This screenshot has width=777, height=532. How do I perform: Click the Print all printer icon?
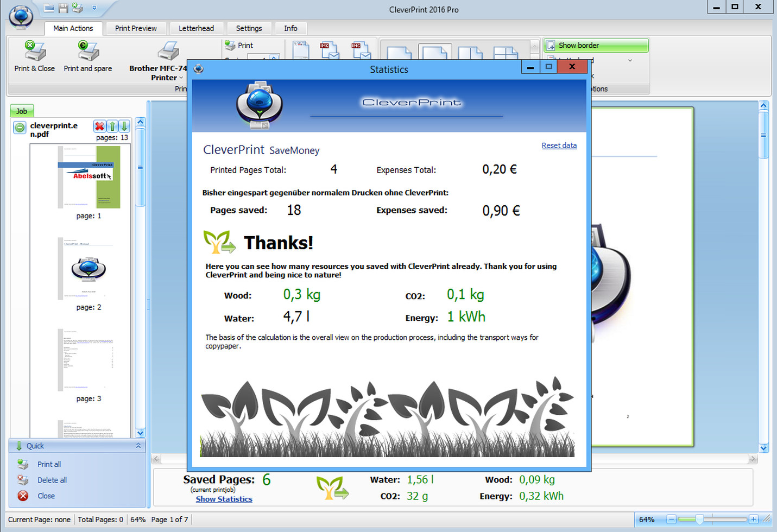coord(23,464)
